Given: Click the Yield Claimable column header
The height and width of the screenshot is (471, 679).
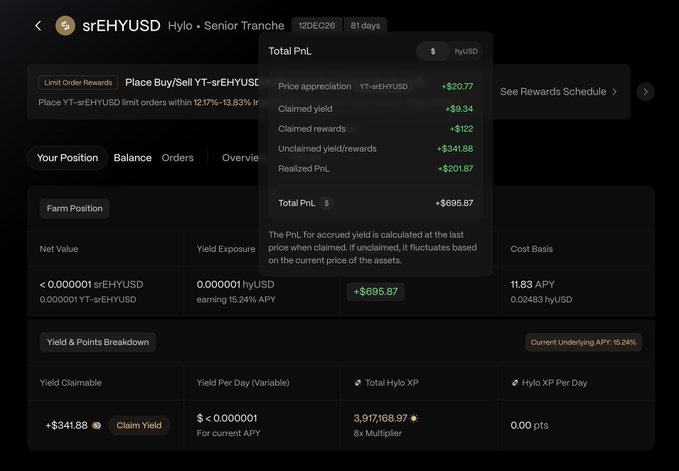Looking at the screenshot, I should (x=71, y=383).
